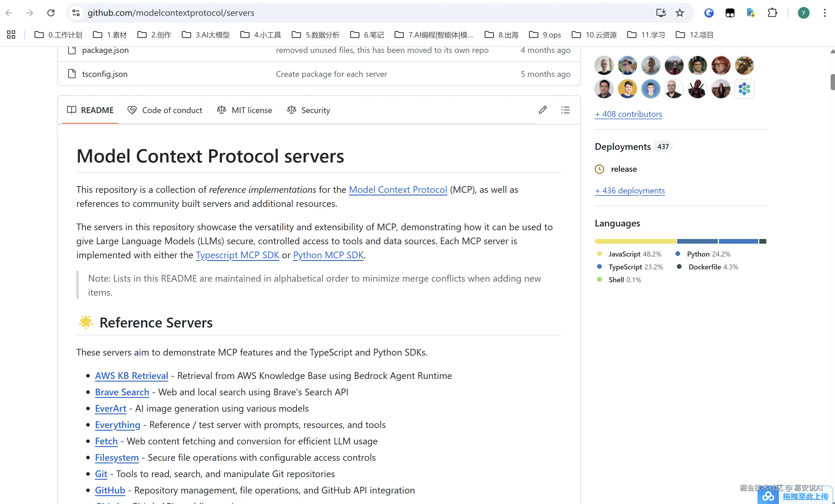Screen dimensions: 835x504
Task: Open the apps grid in bookmarks bar
Action: tap(11, 34)
